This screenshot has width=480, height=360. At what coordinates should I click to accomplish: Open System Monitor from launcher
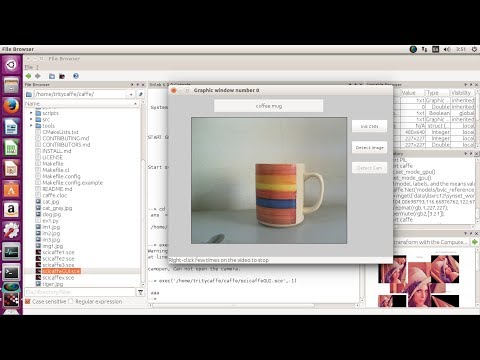click(x=11, y=252)
